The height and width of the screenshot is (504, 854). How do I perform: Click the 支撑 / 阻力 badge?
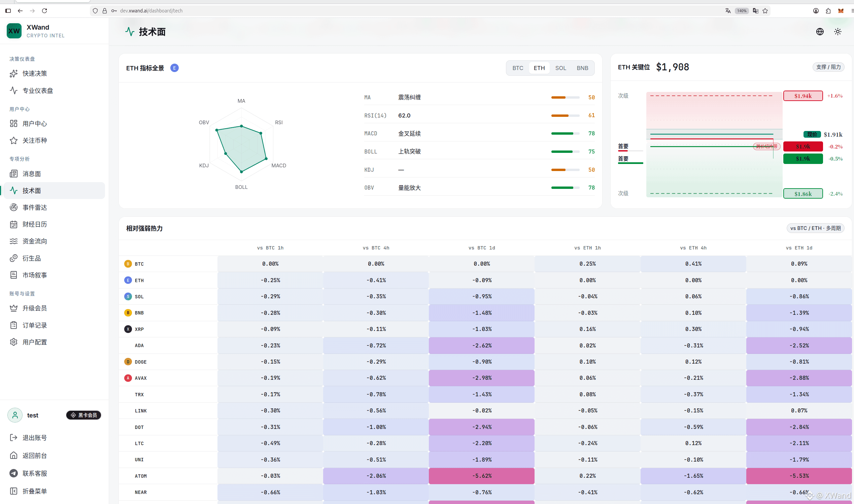(x=828, y=67)
